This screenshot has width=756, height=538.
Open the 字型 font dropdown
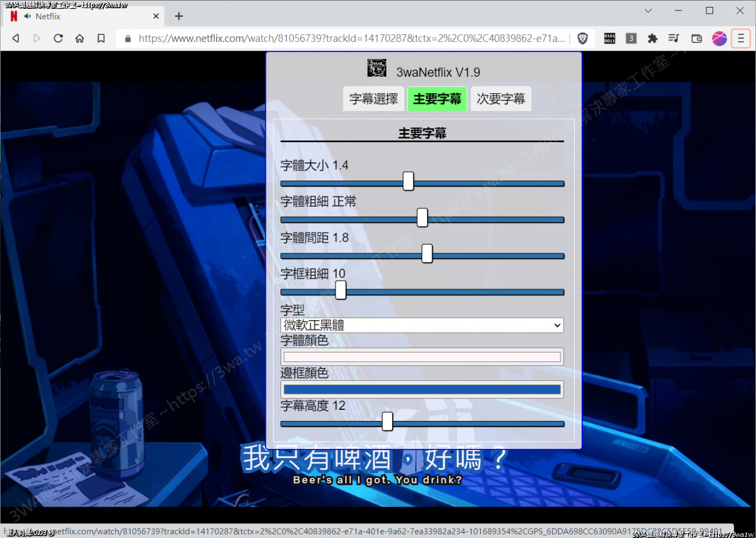[422, 325]
